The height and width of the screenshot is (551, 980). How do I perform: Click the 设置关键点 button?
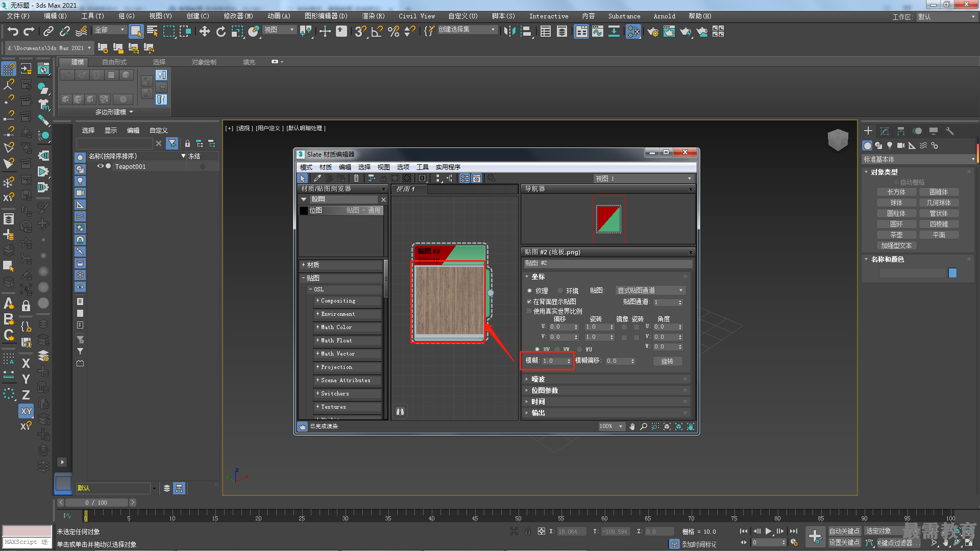coord(844,543)
